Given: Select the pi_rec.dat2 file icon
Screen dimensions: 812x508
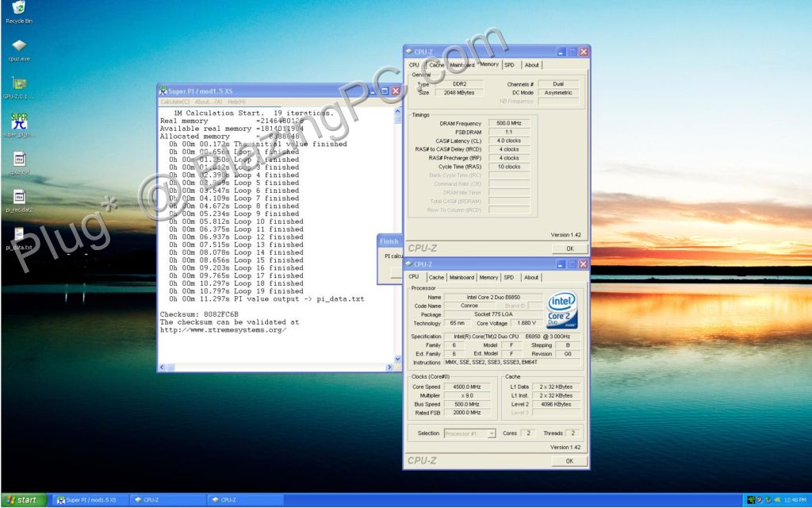Looking at the screenshot, I should click(x=19, y=197).
